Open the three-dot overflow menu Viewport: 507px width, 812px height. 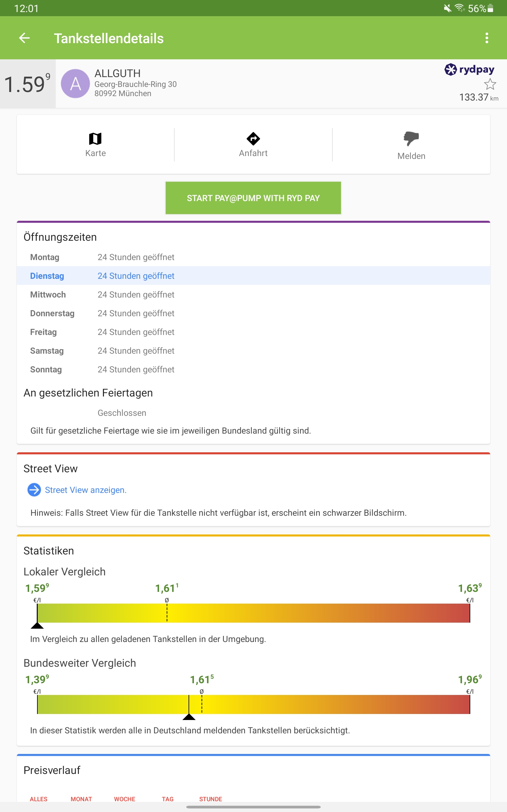point(486,38)
